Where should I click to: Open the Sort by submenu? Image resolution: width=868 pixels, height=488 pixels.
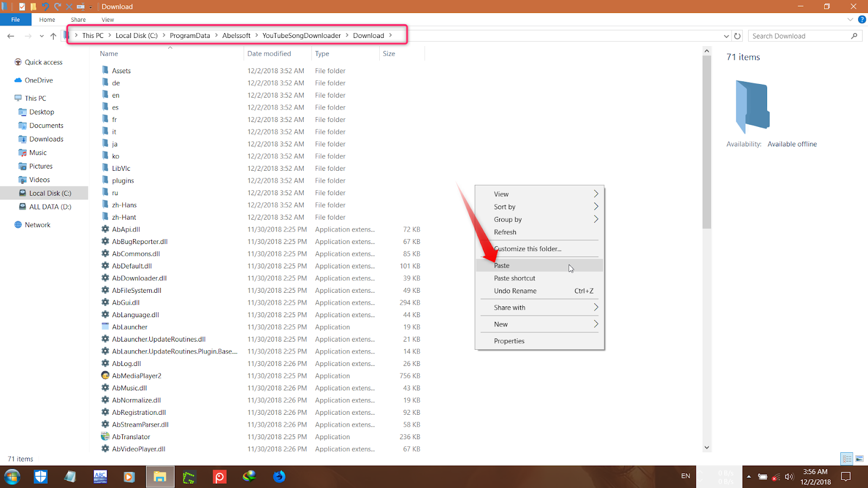[540, 207]
